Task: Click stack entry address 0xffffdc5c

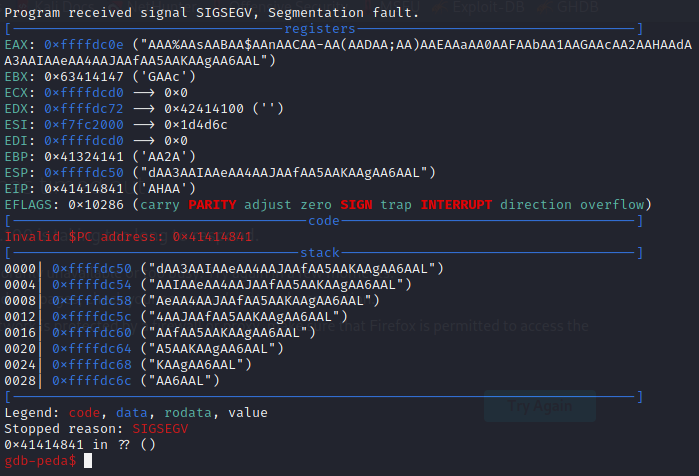Action: tap(92, 317)
